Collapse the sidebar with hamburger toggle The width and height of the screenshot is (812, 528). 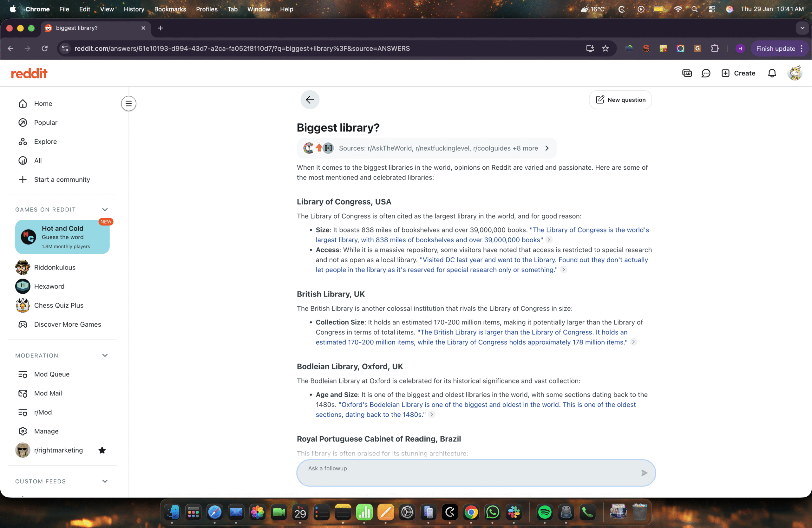click(129, 104)
